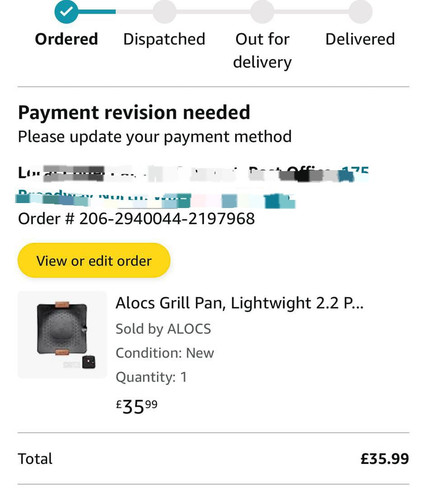Click the Ordered status label

(66, 39)
